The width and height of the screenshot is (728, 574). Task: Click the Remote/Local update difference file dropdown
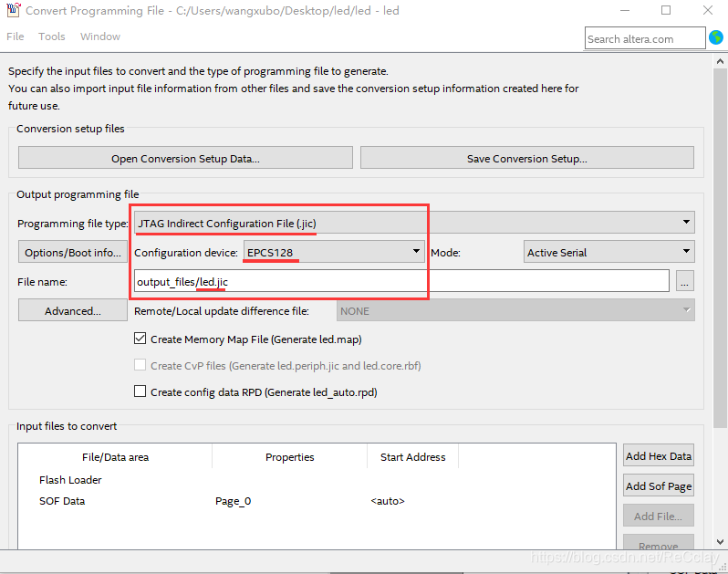515,310
